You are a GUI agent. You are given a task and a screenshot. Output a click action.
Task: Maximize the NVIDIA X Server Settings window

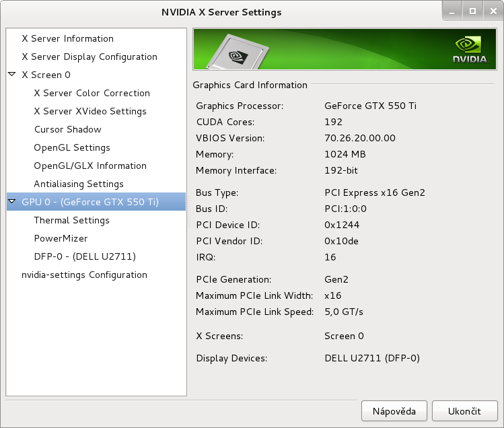tap(472, 11)
